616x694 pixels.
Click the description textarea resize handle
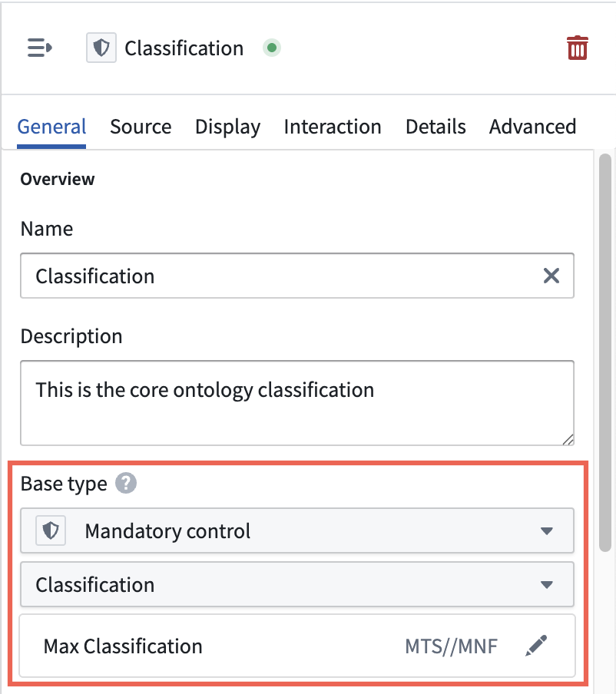(568, 439)
